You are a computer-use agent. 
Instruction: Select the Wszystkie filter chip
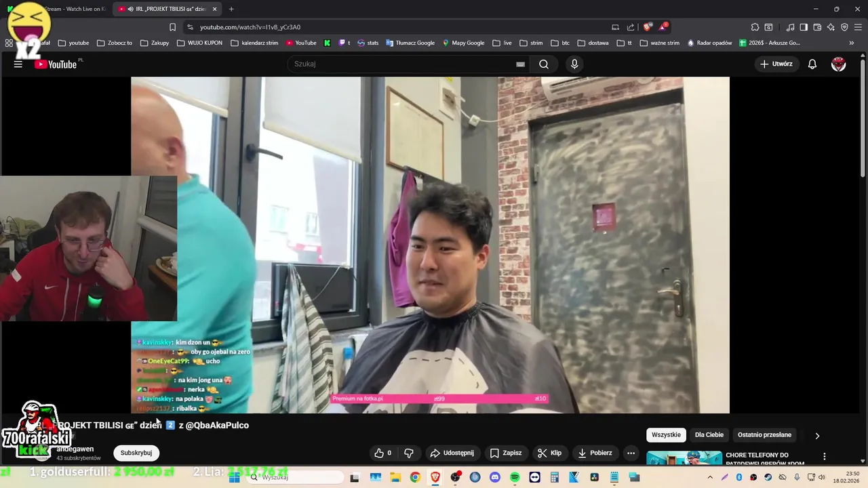666,435
